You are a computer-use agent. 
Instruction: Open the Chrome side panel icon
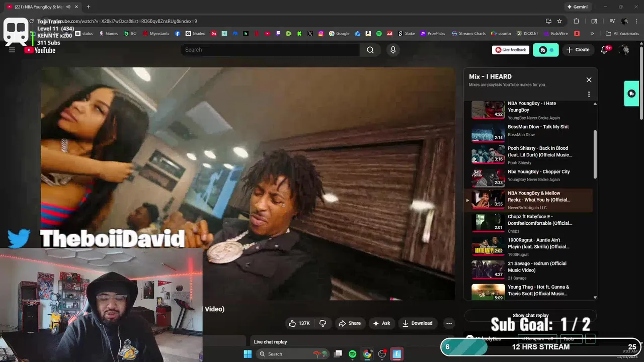(594, 21)
